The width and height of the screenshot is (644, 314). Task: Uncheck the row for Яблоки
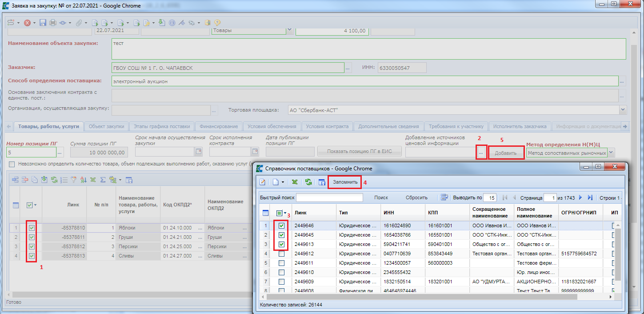pos(32,228)
